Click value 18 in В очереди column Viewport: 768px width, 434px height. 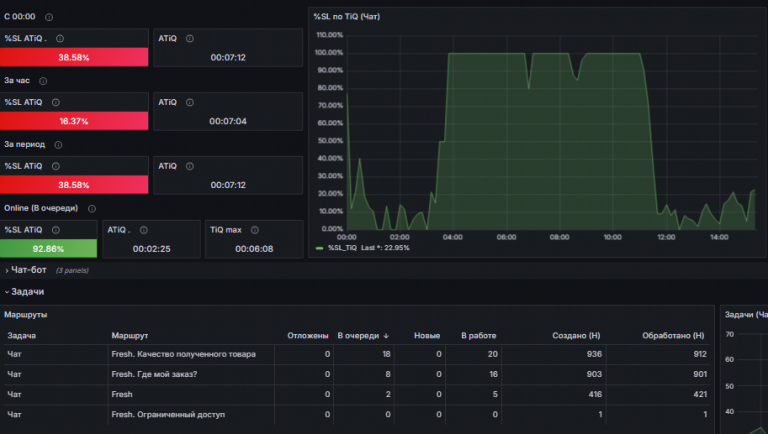tap(386, 354)
